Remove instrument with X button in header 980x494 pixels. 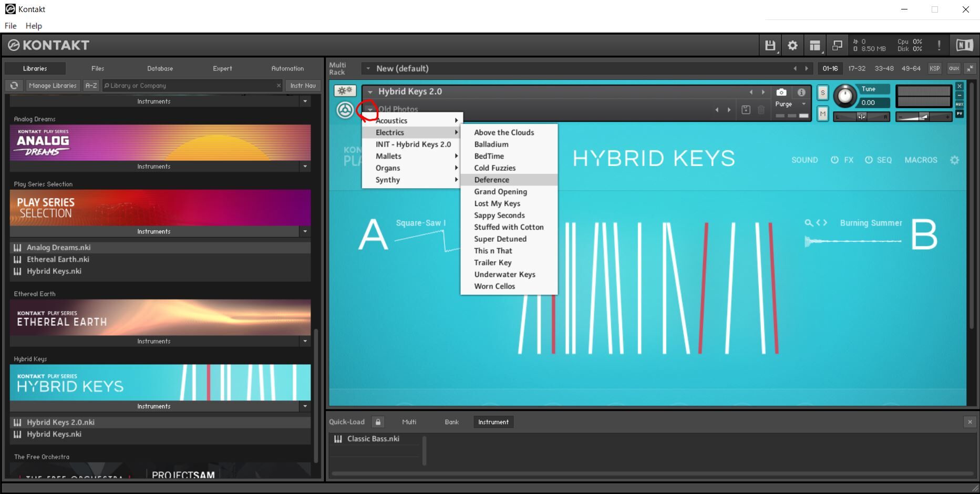click(960, 86)
